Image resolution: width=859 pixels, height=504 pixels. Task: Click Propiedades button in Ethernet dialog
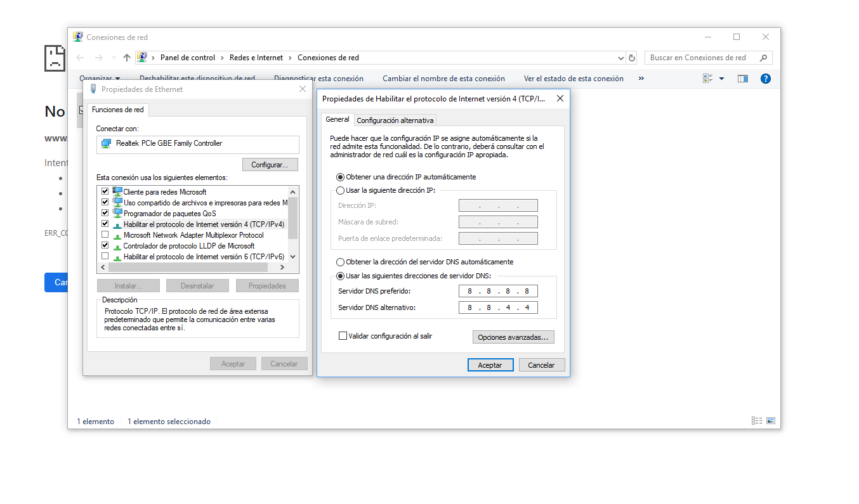(x=267, y=286)
